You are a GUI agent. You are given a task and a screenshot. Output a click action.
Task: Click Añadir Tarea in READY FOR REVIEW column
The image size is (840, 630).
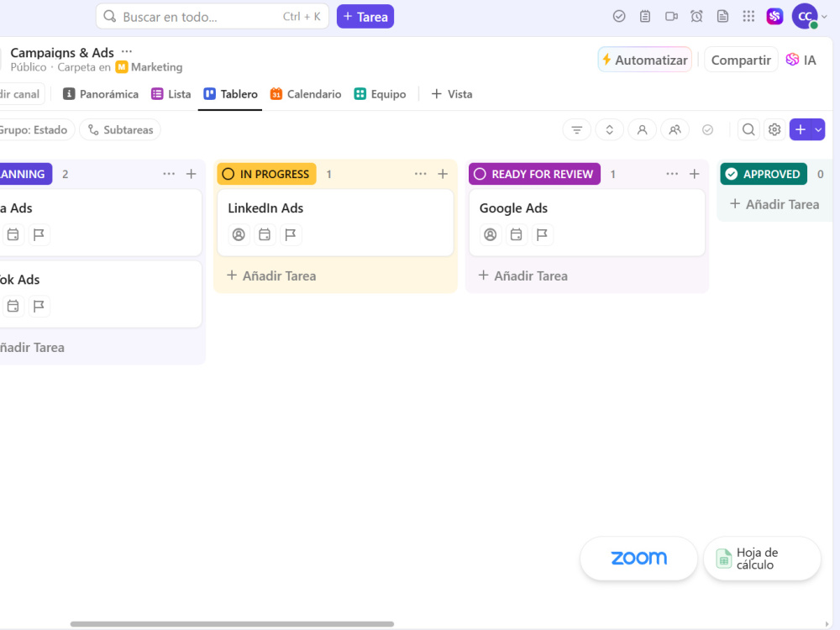(522, 276)
